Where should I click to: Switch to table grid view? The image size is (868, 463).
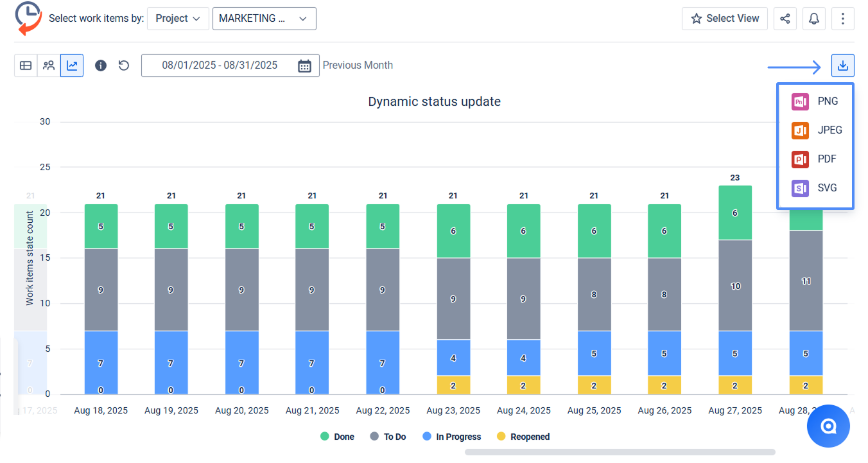[x=26, y=66]
